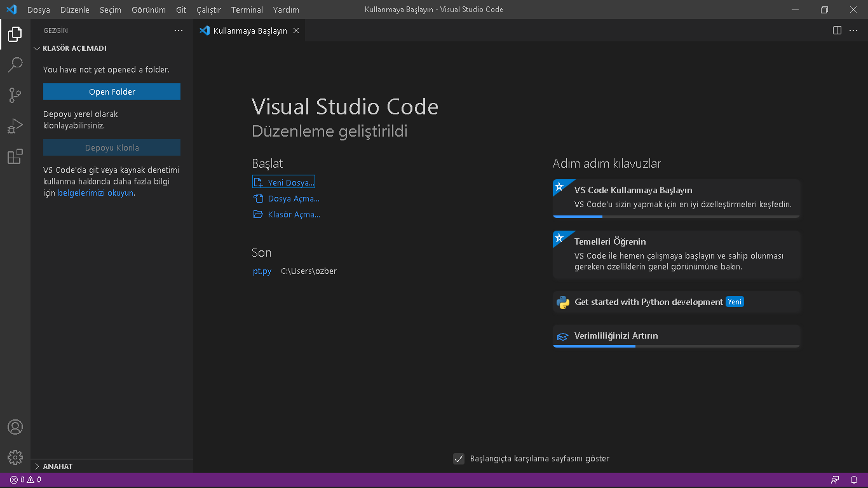This screenshot has width=868, height=488.
Task: Open Explorer panel more actions ellipsis
Action: pyautogui.click(x=179, y=30)
